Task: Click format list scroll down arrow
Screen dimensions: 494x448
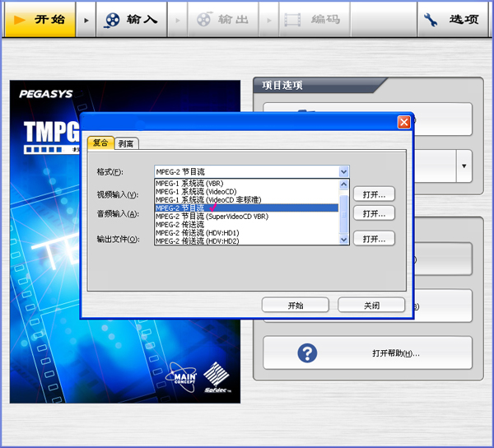Action: click(x=343, y=240)
